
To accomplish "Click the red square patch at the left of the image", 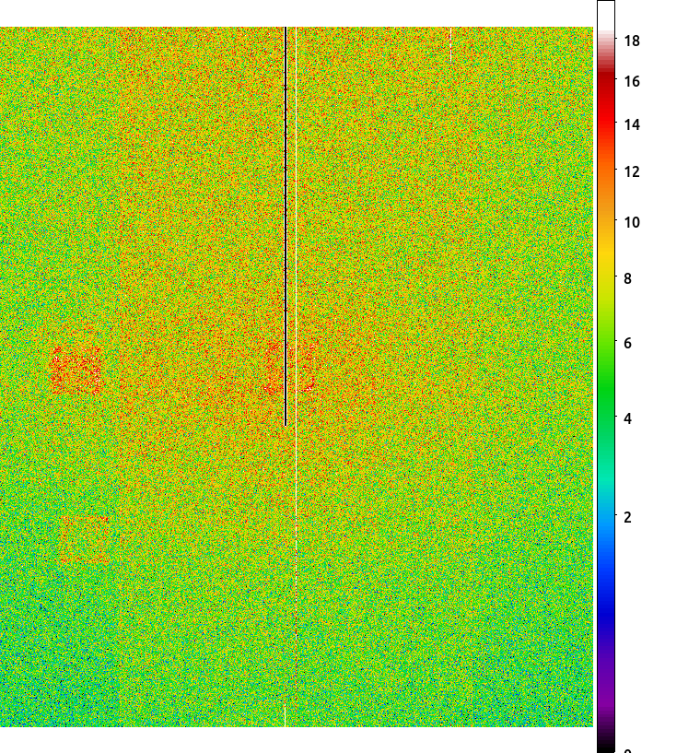I will [76, 371].
